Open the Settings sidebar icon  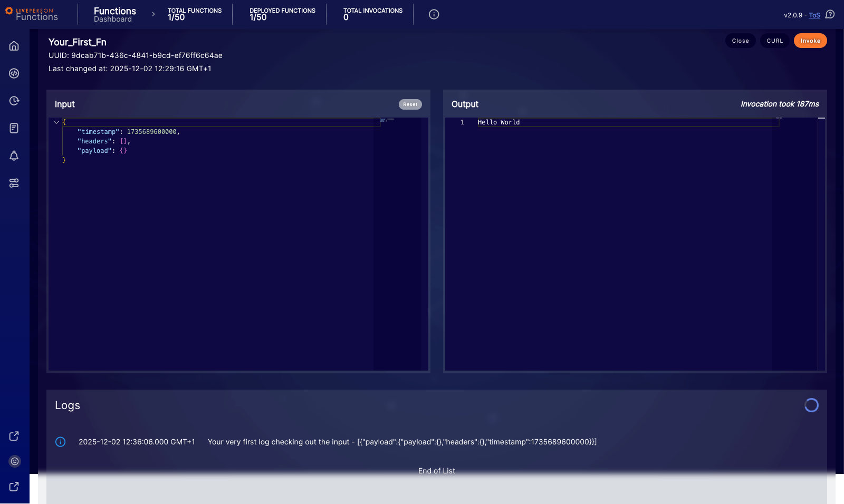[x=14, y=183]
